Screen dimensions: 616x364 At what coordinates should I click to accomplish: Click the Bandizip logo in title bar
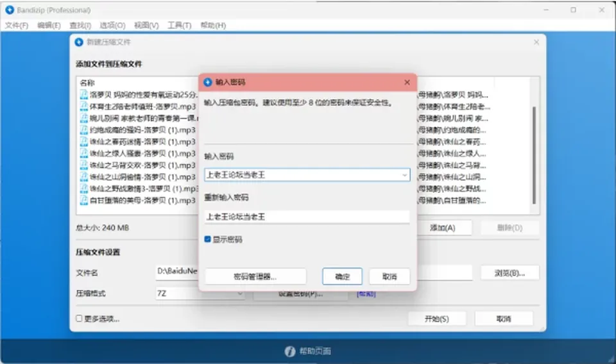coord(10,10)
